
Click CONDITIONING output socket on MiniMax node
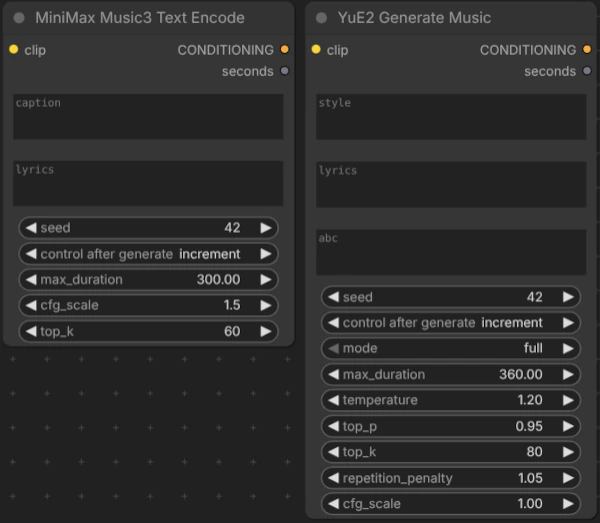[285, 49]
